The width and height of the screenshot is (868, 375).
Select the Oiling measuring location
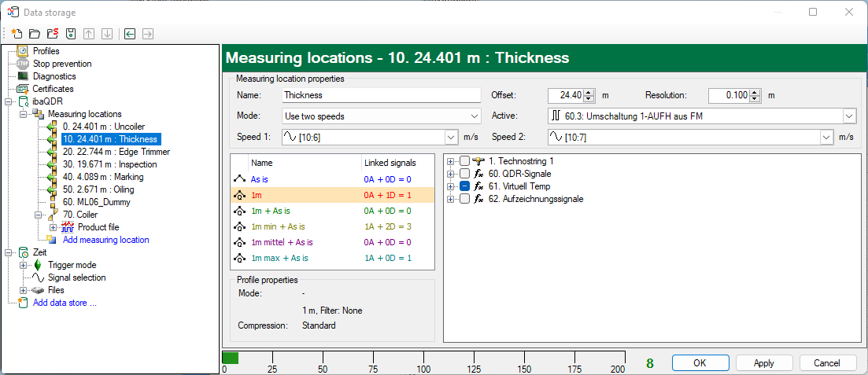(x=98, y=189)
